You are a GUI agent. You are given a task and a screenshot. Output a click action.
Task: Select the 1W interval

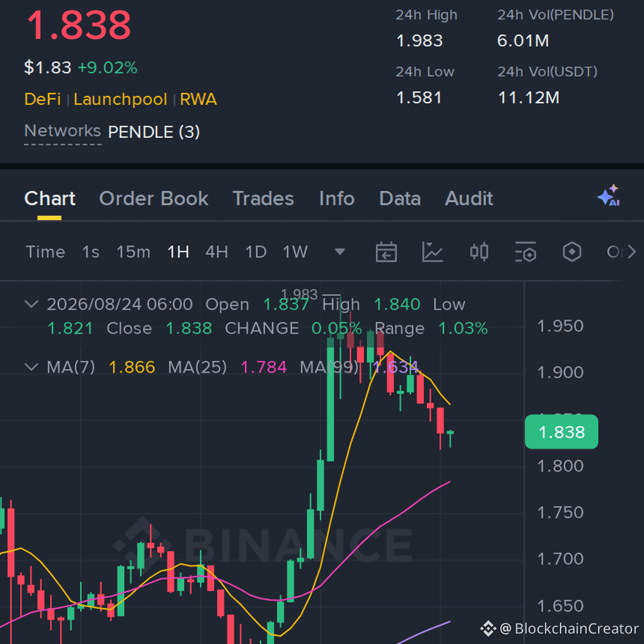(x=295, y=252)
